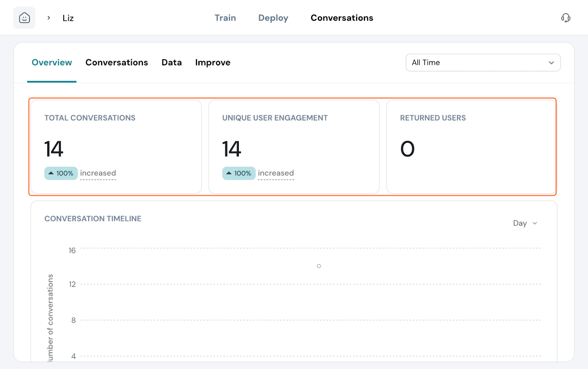Click the up arrow badge under Total Conversations

[x=51, y=173]
